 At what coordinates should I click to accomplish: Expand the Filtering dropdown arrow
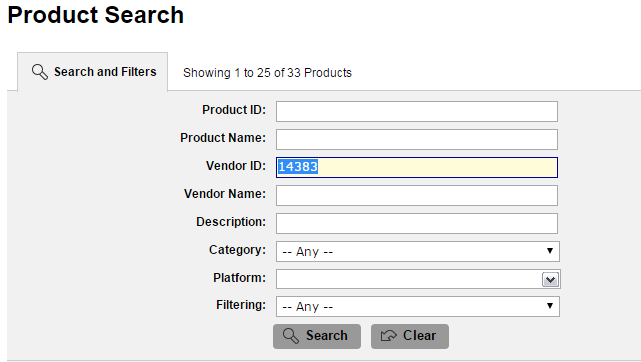click(550, 306)
